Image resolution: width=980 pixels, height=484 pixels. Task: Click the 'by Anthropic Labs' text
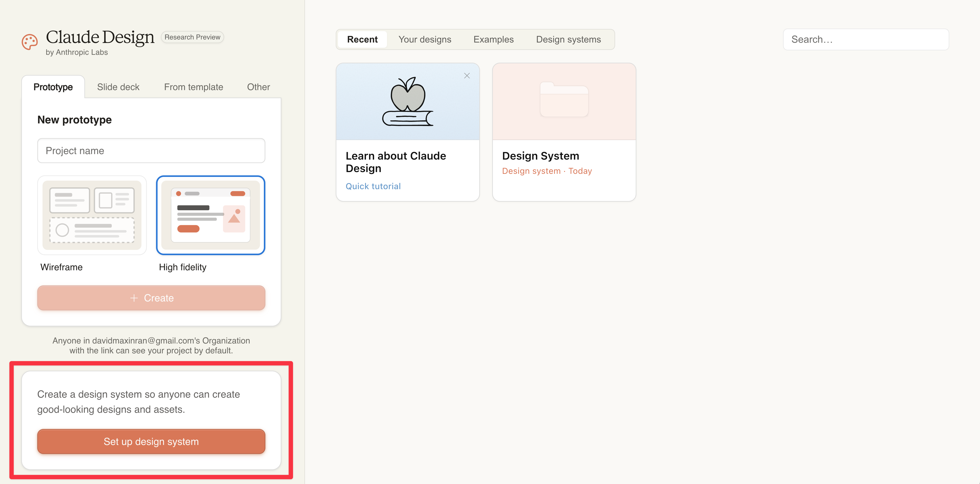pos(76,52)
